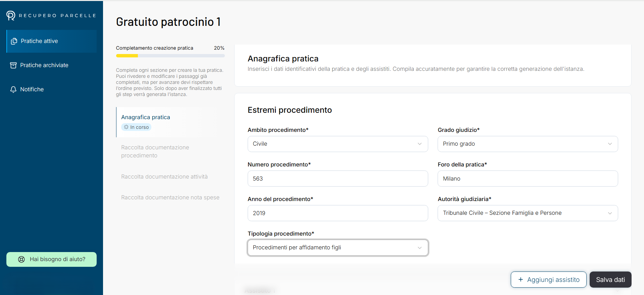Click the completion progress bar
This screenshot has height=295, width=644.
[170, 56]
